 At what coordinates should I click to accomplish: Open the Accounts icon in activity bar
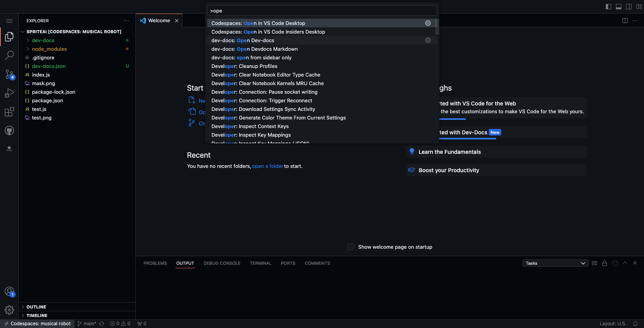[9, 291]
